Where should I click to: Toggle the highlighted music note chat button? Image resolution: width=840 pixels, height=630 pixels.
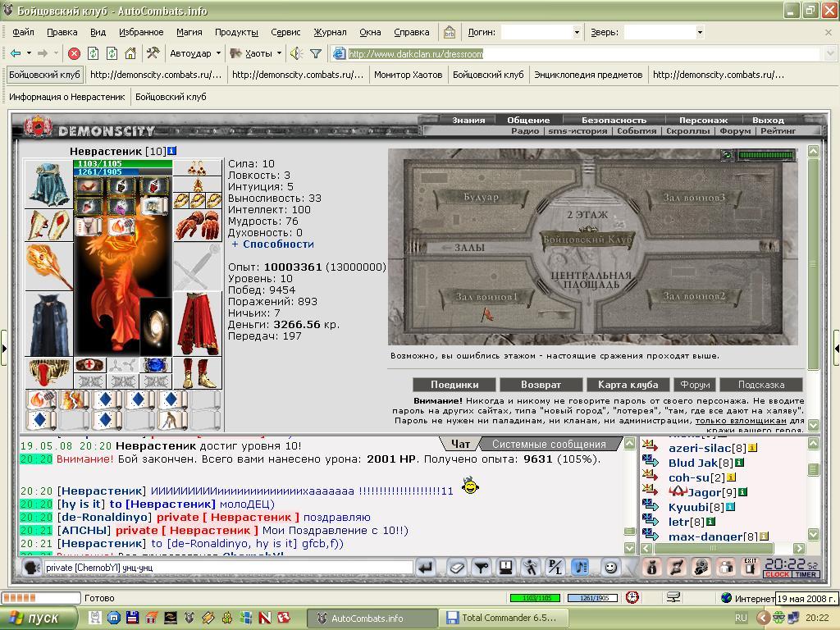point(580,568)
